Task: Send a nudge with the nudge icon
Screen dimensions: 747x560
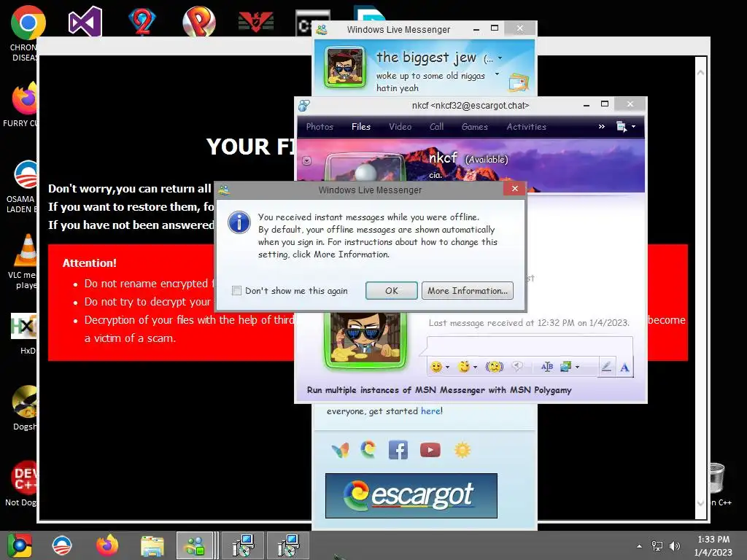Action: point(494,367)
